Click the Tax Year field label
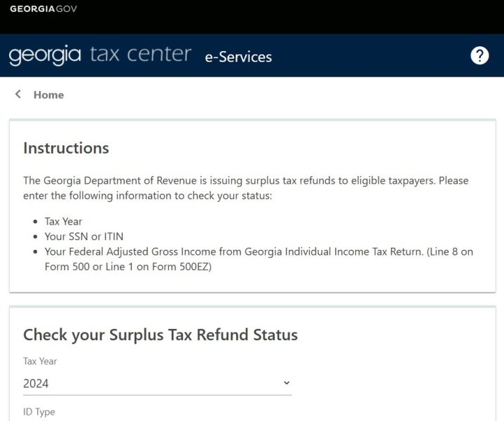 (x=40, y=361)
